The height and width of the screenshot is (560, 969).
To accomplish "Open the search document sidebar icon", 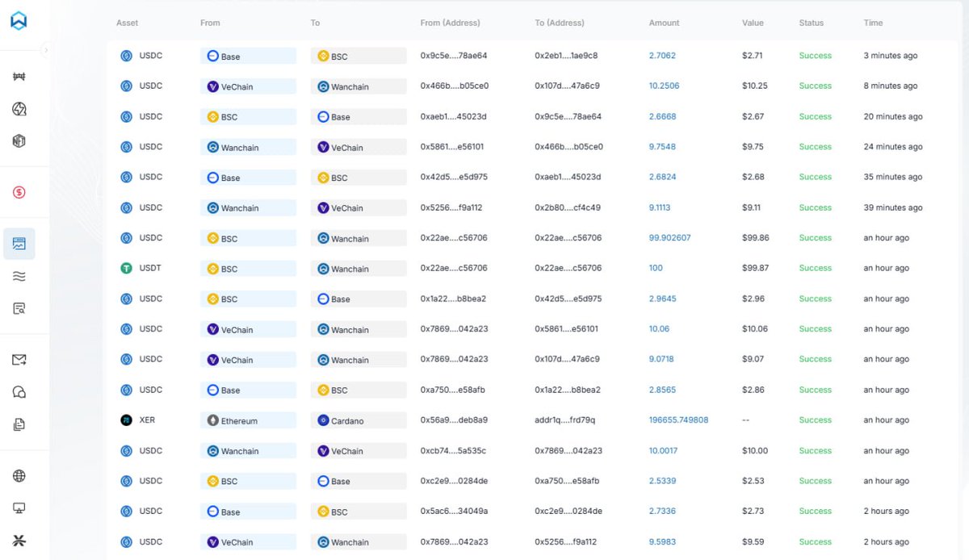I will pyautogui.click(x=19, y=308).
